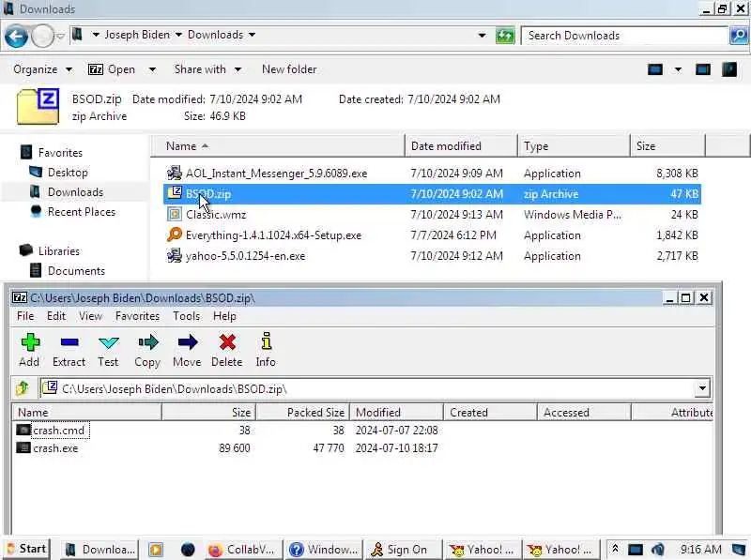This screenshot has height=560, width=751.
Task: Open the 7-Zip Help menu
Action: [224, 316]
